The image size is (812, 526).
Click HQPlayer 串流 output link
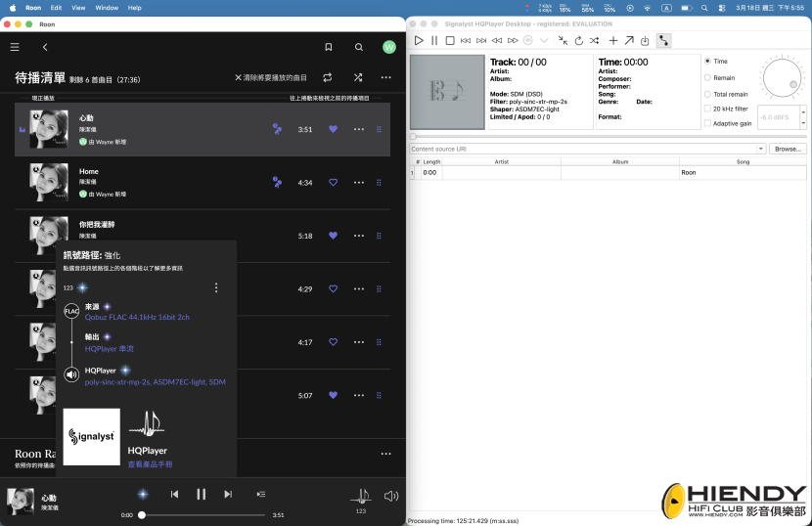110,349
